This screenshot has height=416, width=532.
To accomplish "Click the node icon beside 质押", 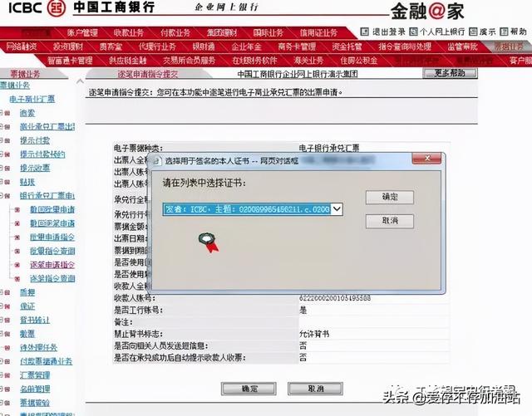I will [x=7, y=292].
